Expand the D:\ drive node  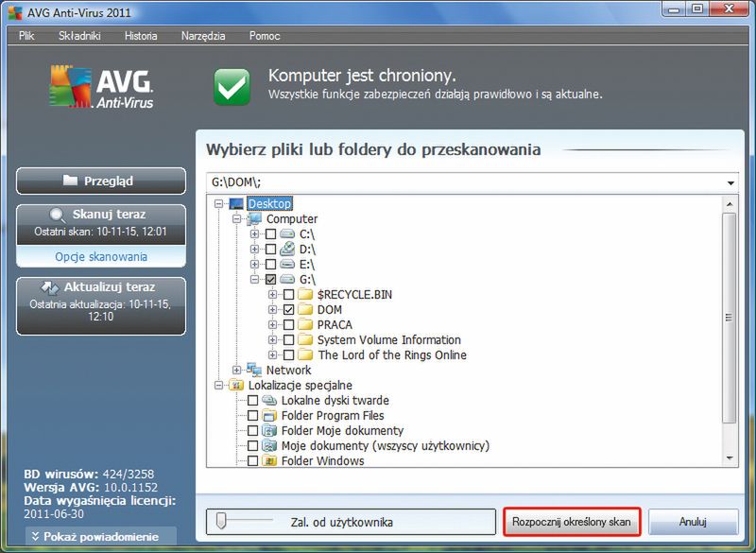point(254,250)
